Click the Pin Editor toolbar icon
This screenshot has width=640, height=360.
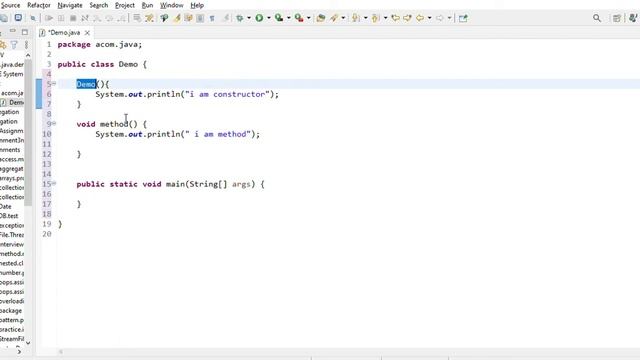coord(463,18)
